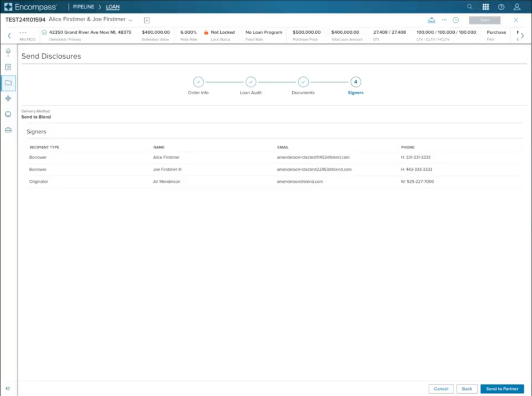Go to Documents step circle
This screenshot has width=532, height=396.
(303, 82)
